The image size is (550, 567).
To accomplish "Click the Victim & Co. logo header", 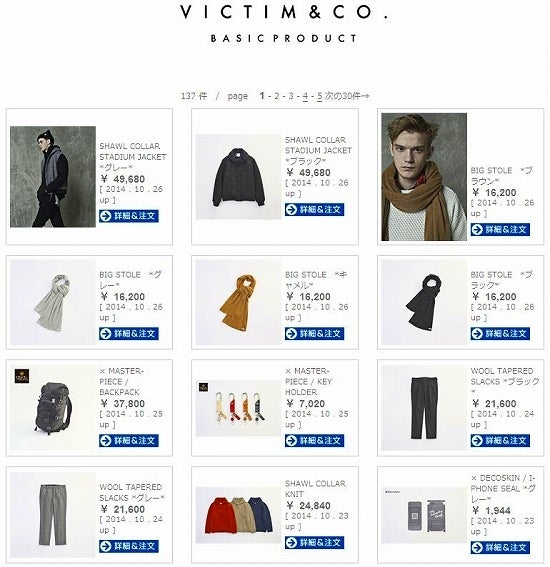I will pos(284,13).
